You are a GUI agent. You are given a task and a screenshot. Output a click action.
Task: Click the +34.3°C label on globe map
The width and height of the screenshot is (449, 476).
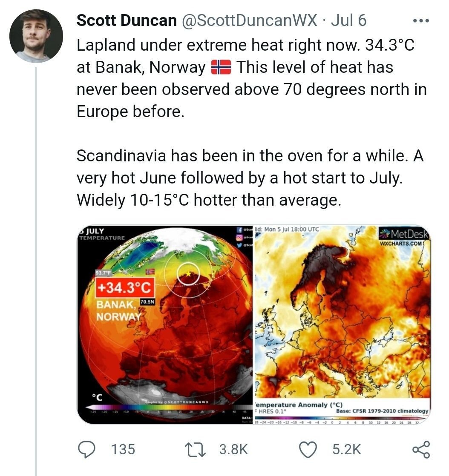click(124, 288)
